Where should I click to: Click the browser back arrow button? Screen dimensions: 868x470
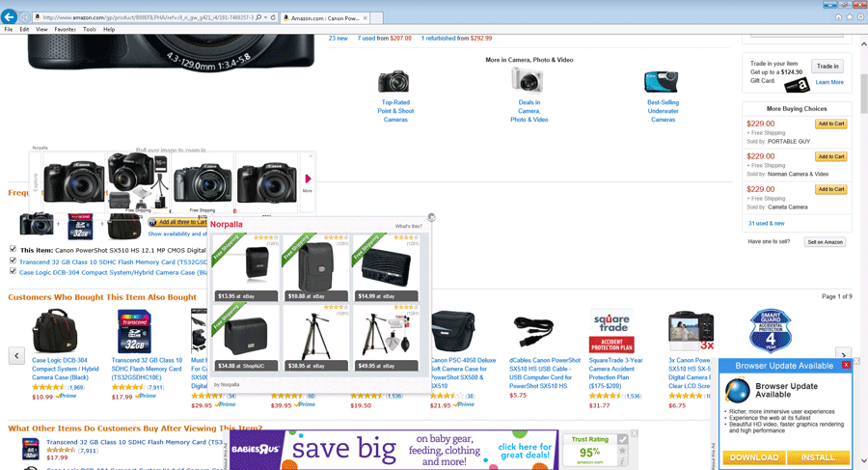(x=10, y=17)
